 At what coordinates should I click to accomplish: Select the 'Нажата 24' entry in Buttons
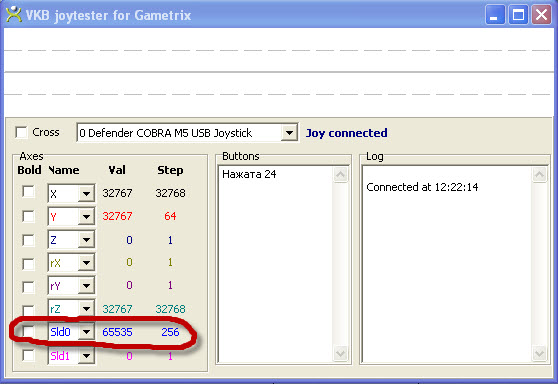pyautogui.click(x=249, y=174)
